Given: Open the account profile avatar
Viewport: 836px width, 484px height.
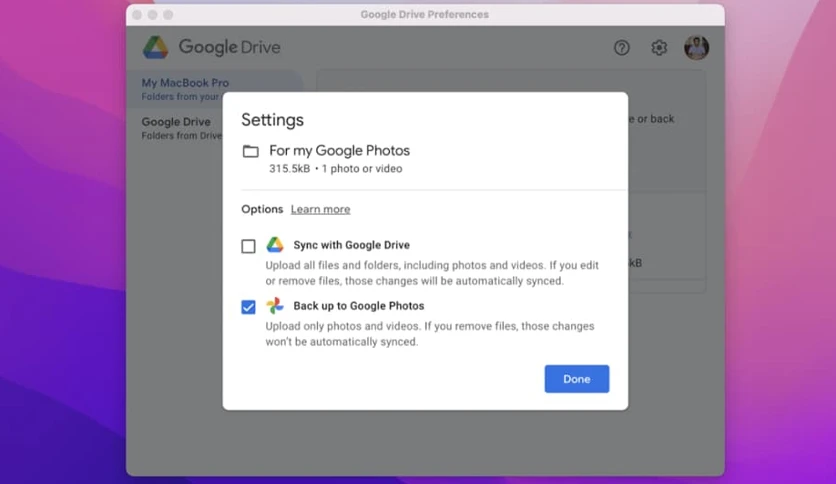Looking at the screenshot, I should (x=696, y=47).
